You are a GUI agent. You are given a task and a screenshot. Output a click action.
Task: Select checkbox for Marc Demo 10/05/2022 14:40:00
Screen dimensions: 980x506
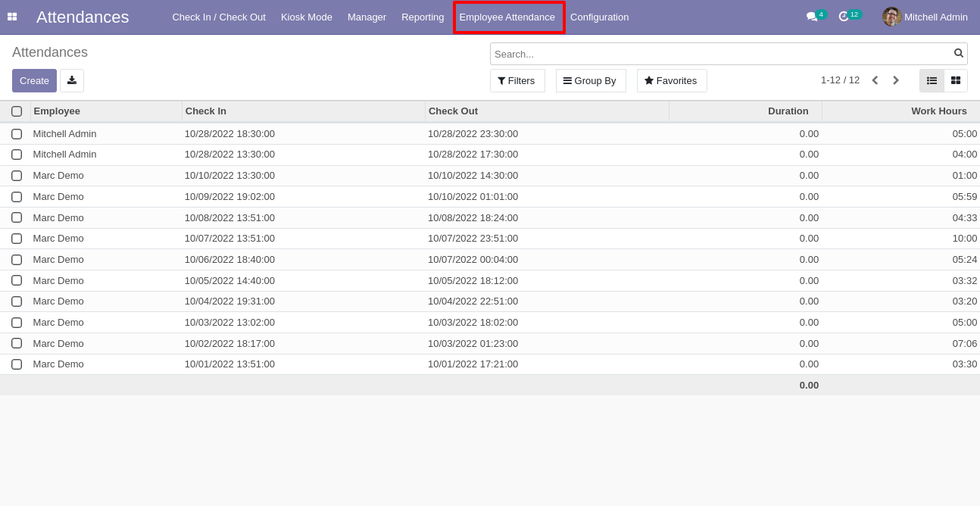[17, 280]
